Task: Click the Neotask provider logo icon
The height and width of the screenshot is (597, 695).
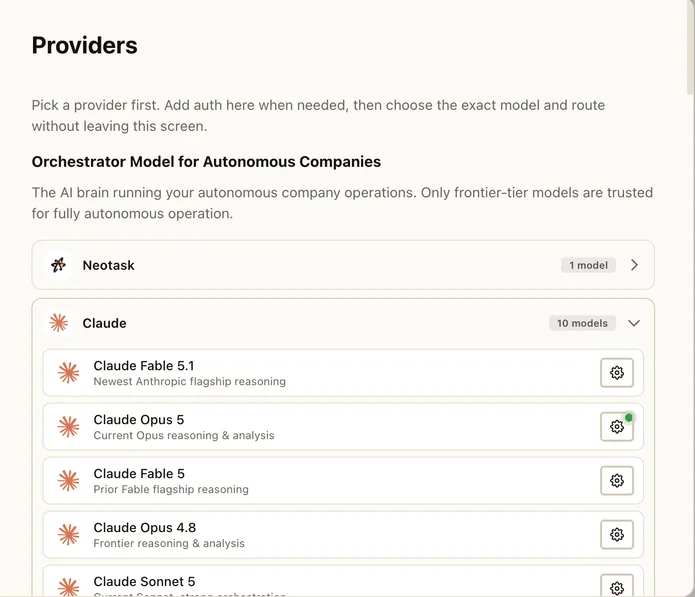Action: (x=59, y=265)
